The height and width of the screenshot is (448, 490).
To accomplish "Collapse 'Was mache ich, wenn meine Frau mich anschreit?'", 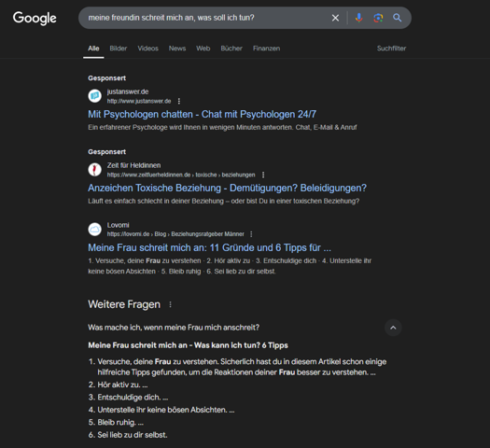I will [174, 328].
